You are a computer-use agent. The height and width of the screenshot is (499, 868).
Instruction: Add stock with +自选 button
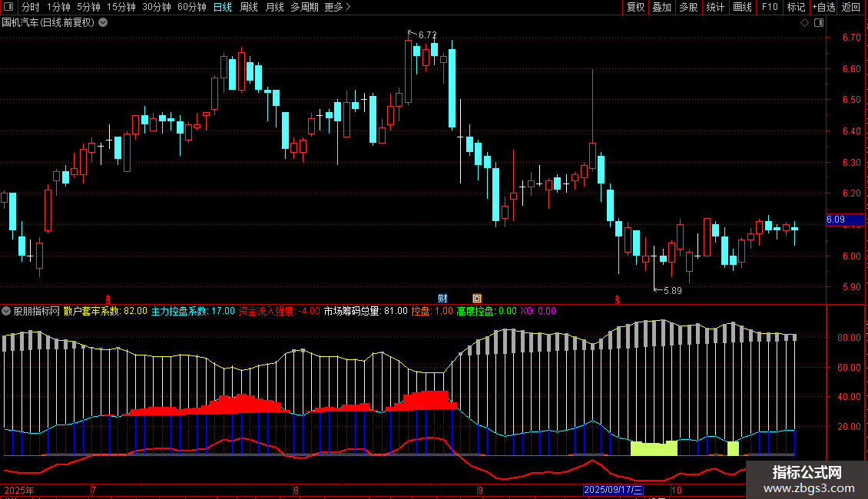pos(823,7)
